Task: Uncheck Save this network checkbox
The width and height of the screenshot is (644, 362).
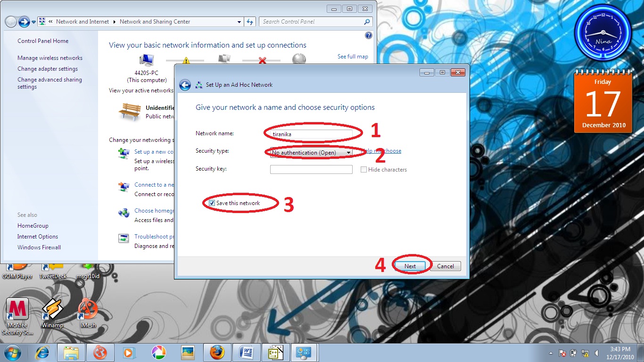Action: click(212, 203)
